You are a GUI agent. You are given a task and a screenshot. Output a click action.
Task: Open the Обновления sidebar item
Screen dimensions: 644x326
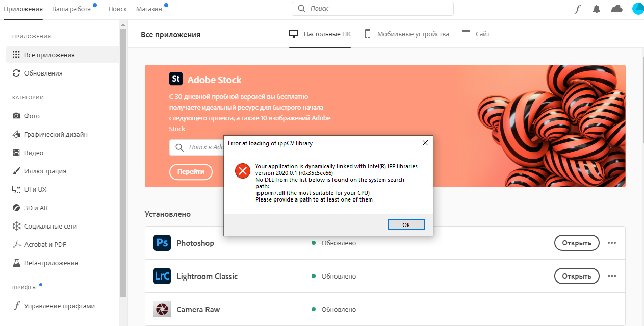click(43, 73)
